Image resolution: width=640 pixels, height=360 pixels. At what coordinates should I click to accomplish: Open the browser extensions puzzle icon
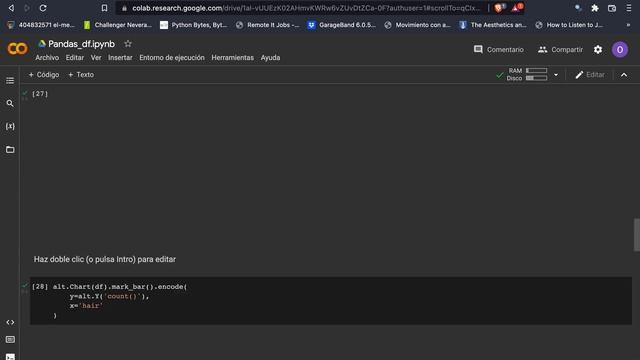coord(595,8)
